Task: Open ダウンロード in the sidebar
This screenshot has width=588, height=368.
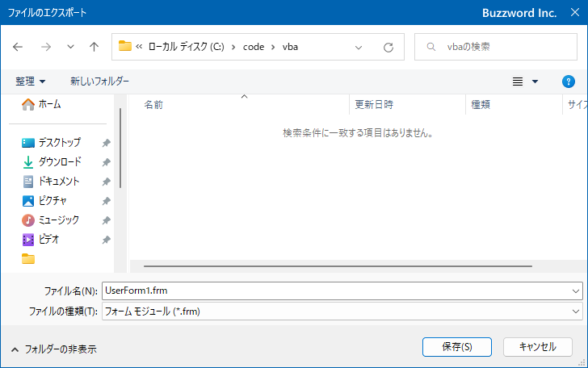Action: click(52, 162)
